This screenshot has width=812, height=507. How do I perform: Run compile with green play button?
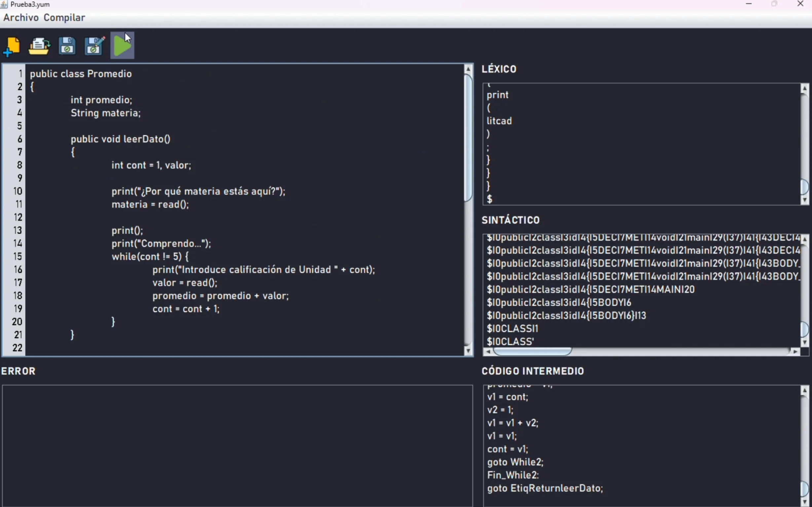click(x=122, y=45)
